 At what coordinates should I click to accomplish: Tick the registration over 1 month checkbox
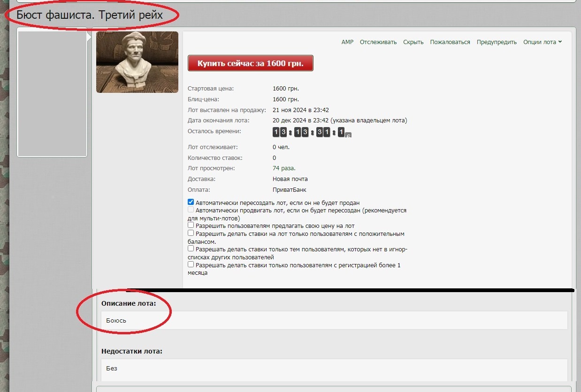(191, 265)
